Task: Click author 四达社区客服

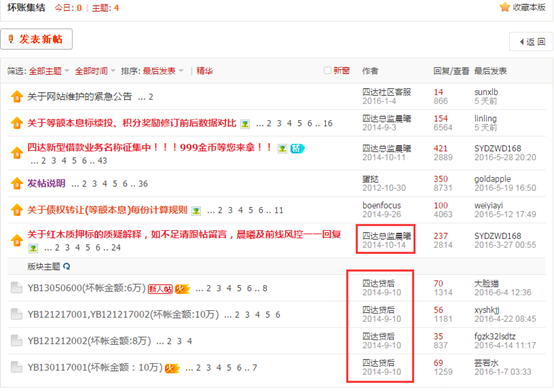Action: click(x=387, y=92)
